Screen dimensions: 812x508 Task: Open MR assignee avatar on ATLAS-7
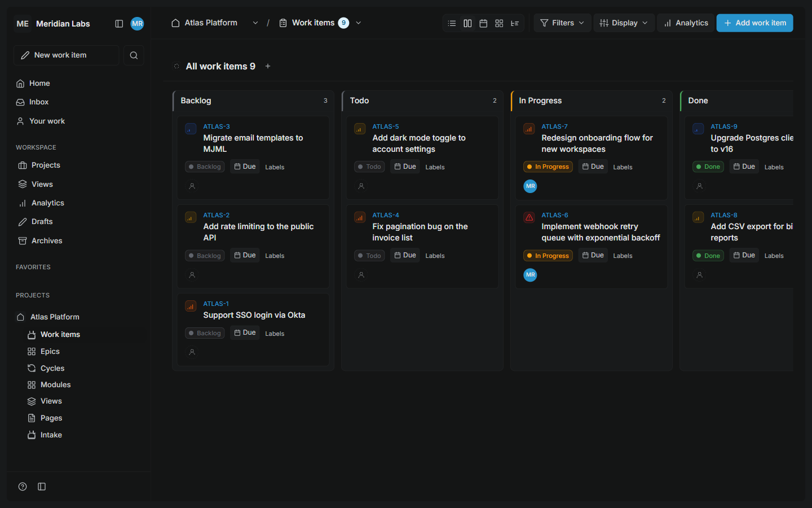(x=530, y=186)
